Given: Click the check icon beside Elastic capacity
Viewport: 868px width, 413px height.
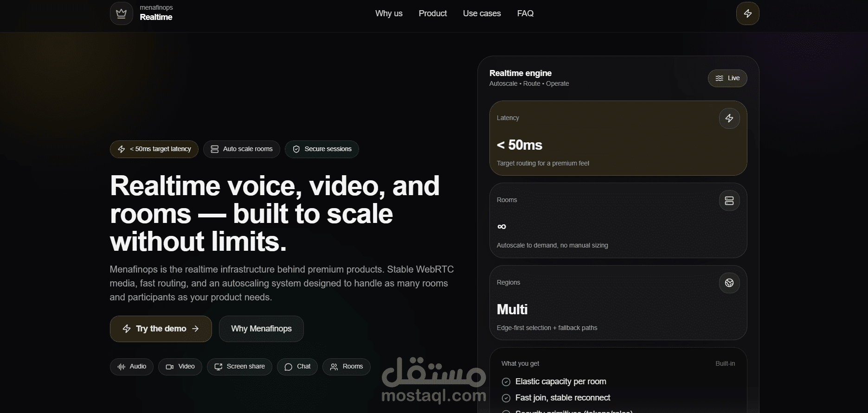Looking at the screenshot, I should [506, 382].
